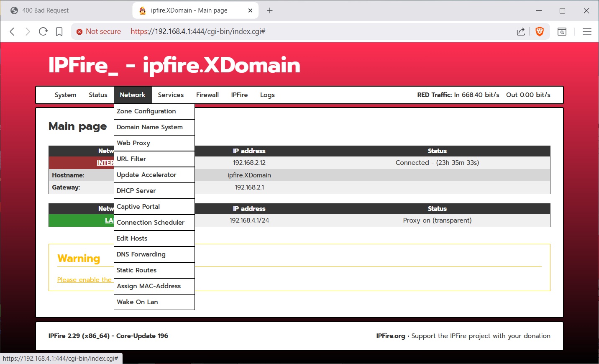The width and height of the screenshot is (599, 364).
Task: Click the browser back arrow button
Action: point(12,31)
